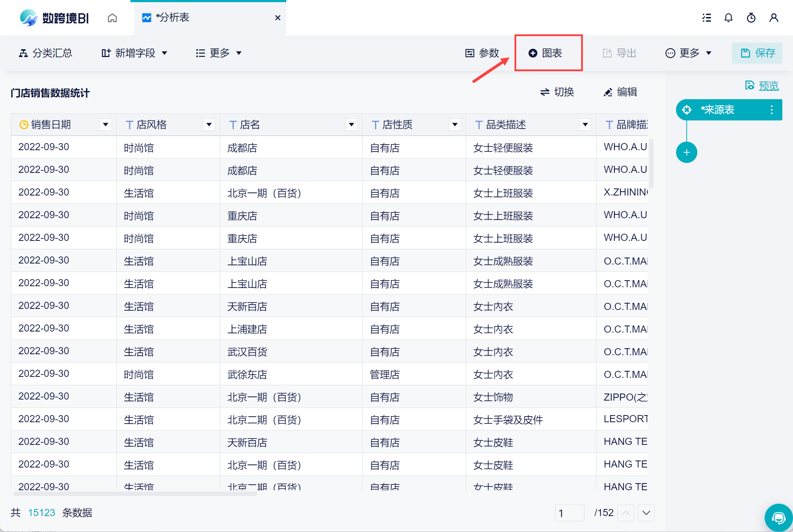Screen dimensions: 793x532
Task: Click the page number input field
Action: click(x=569, y=513)
